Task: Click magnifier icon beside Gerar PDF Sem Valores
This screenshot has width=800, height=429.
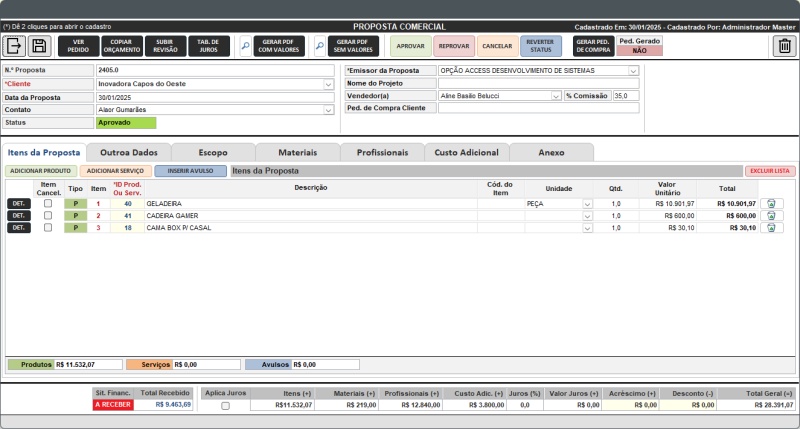Action: click(320, 46)
